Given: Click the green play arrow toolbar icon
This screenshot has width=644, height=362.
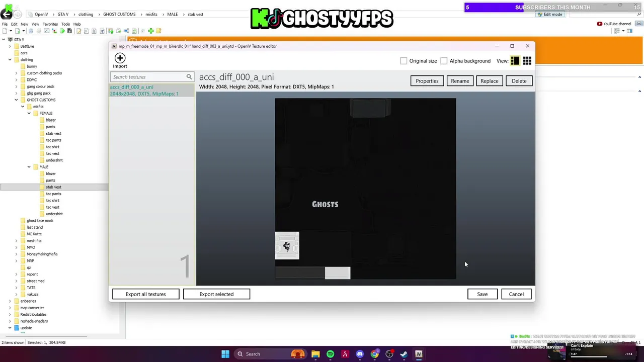Looking at the screenshot, I should tap(62, 31).
